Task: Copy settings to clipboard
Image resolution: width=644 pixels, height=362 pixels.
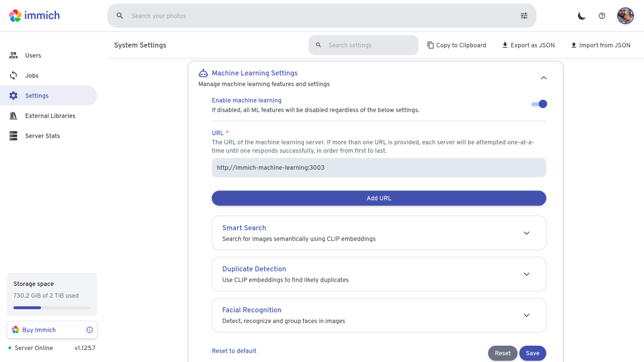Action: pos(457,45)
